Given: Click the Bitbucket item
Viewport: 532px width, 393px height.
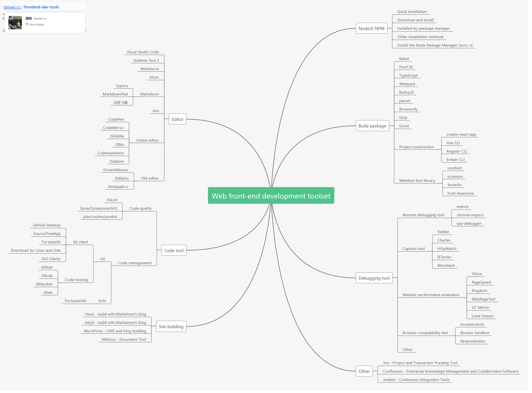Looking at the screenshot, I should [x=44, y=286].
